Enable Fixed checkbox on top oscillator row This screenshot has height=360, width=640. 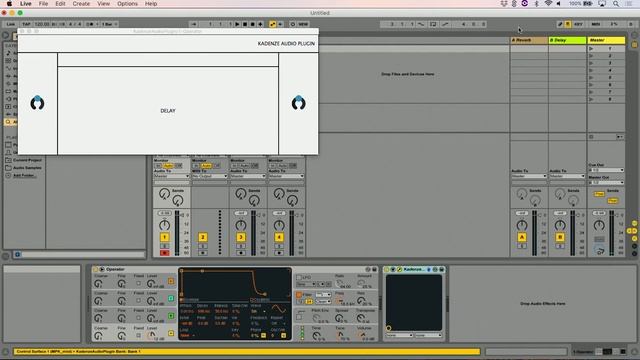[x=138, y=283]
